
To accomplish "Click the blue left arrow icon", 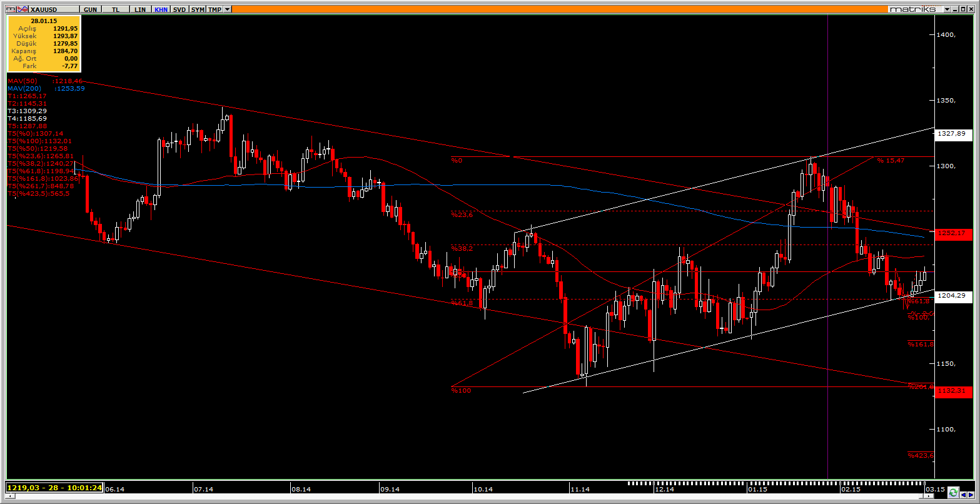I will (x=963, y=495).
